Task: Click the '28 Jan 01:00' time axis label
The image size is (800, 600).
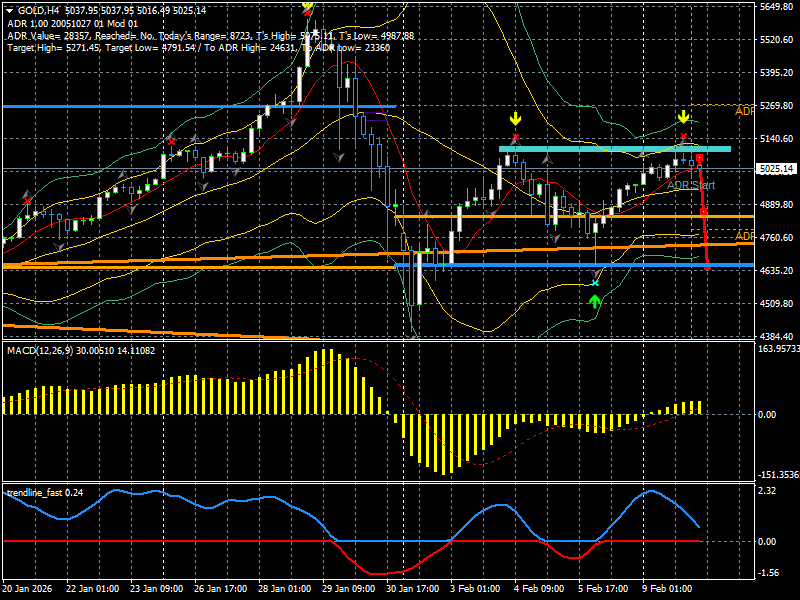Action: pyautogui.click(x=285, y=589)
